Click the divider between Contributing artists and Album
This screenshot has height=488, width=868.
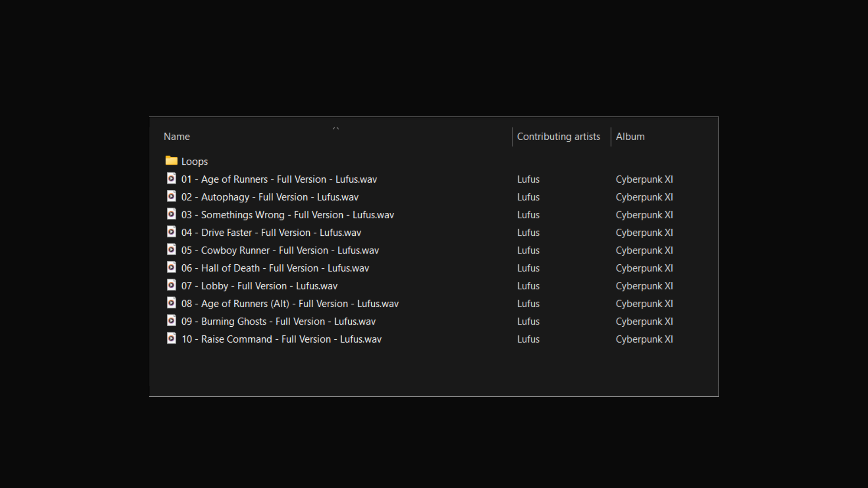coord(611,136)
